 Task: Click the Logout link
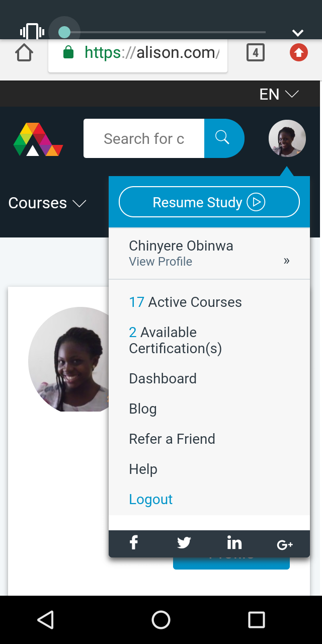(151, 499)
